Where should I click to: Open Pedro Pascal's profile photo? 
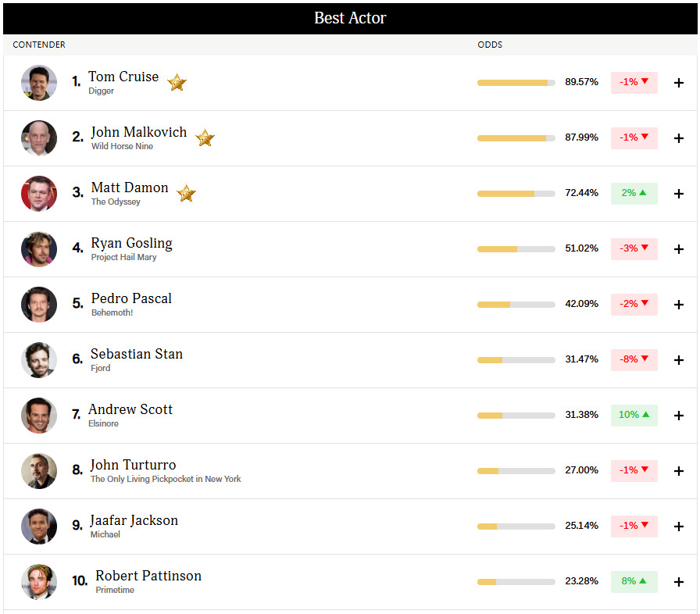tap(39, 305)
